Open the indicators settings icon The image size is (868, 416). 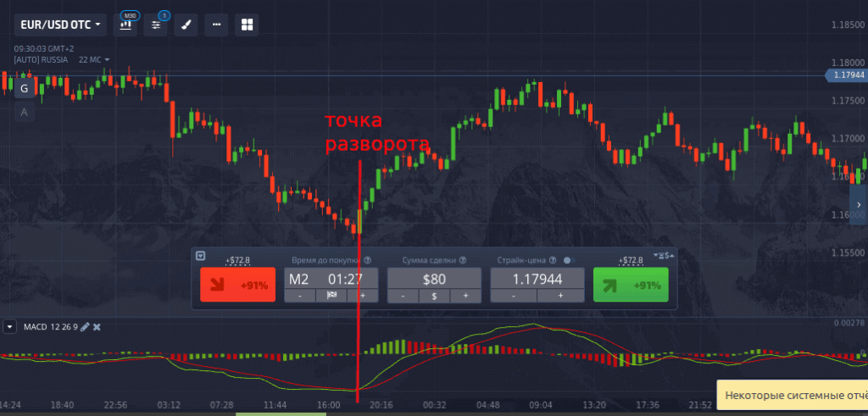156,25
